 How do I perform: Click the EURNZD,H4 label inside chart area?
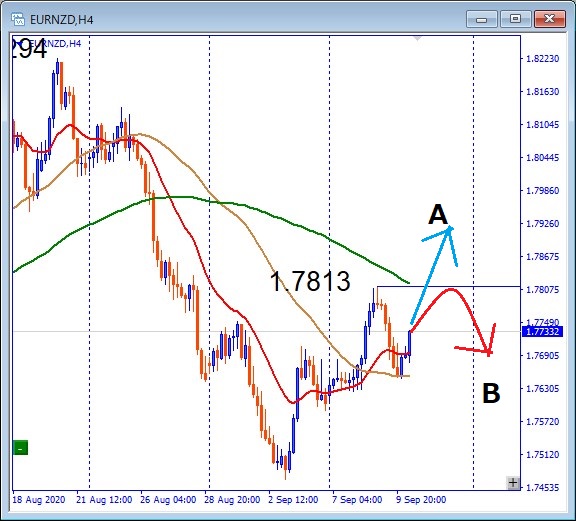tap(55, 44)
